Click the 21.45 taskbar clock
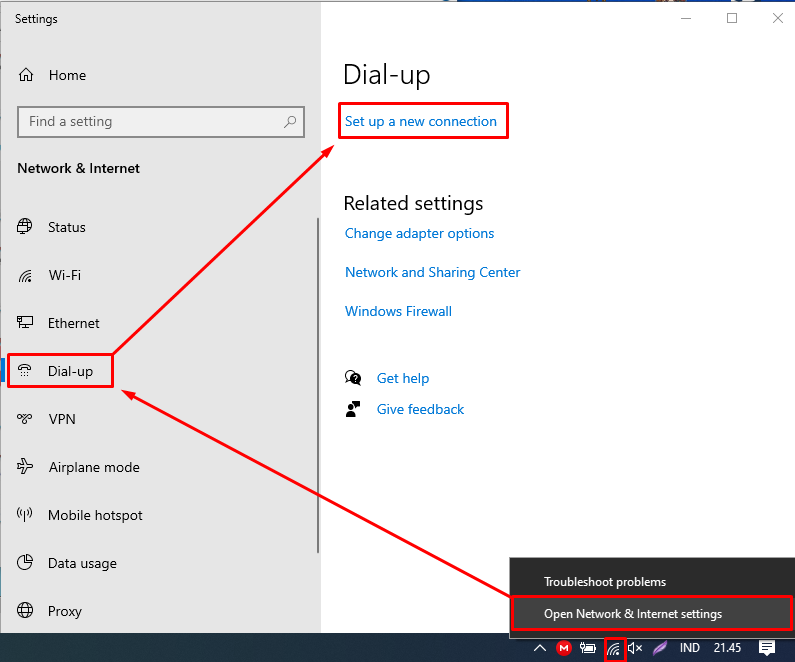This screenshot has width=795, height=662. point(727,648)
